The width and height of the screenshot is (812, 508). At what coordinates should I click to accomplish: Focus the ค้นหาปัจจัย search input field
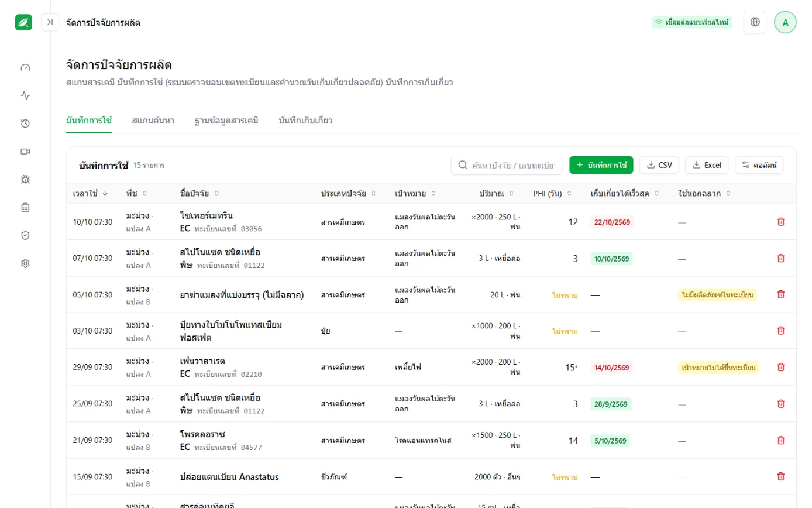point(507,165)
